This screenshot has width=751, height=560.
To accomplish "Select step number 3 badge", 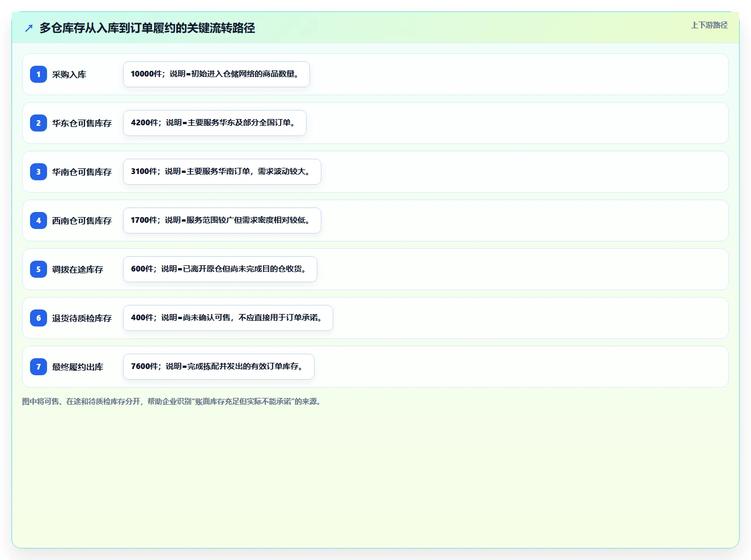I will pos(39,172).
